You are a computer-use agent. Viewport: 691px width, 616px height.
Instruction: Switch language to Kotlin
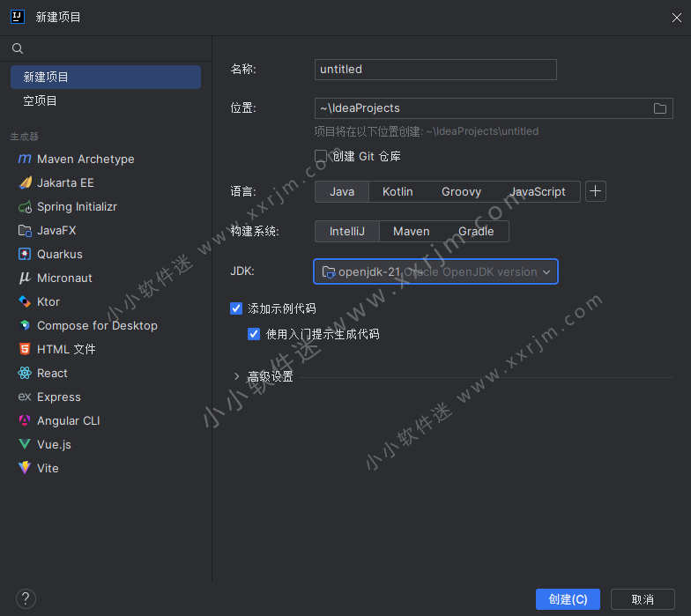398,191
